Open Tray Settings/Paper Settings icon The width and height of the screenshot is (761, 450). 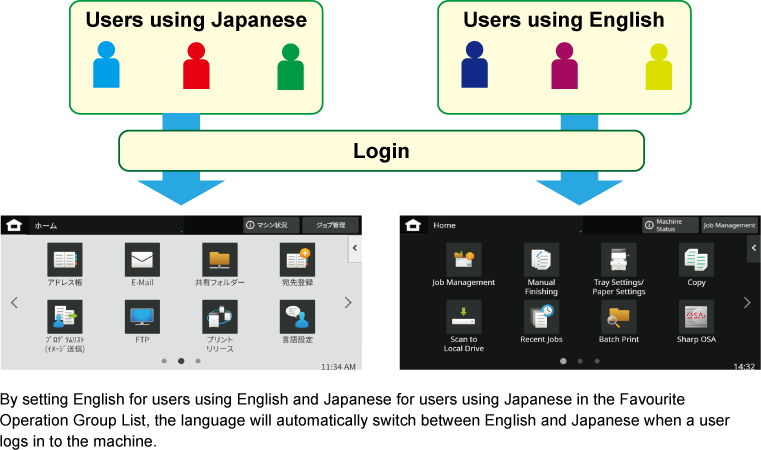point(619,260)
